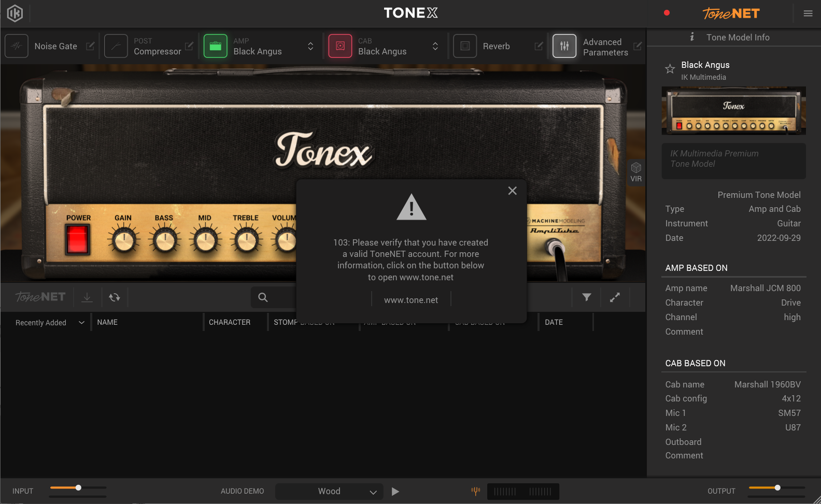The width and height of the screenshot is (821, 504).
Task: Open the CAB Black Angus selector arrows
Action: (435, 46)
